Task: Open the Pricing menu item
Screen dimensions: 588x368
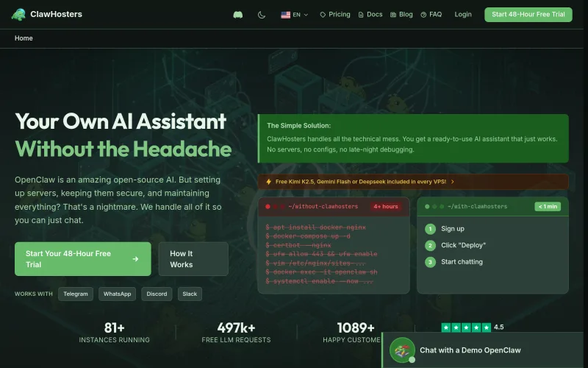Action: pos(335,15)
